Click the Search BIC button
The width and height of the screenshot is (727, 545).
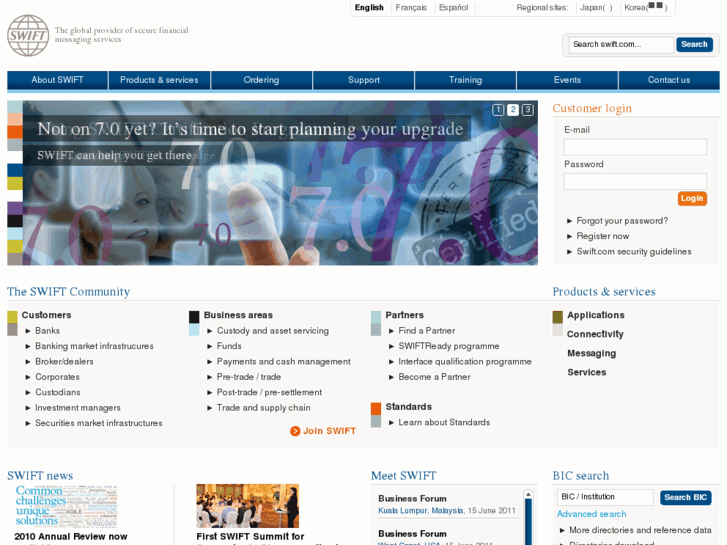point(685,497)
